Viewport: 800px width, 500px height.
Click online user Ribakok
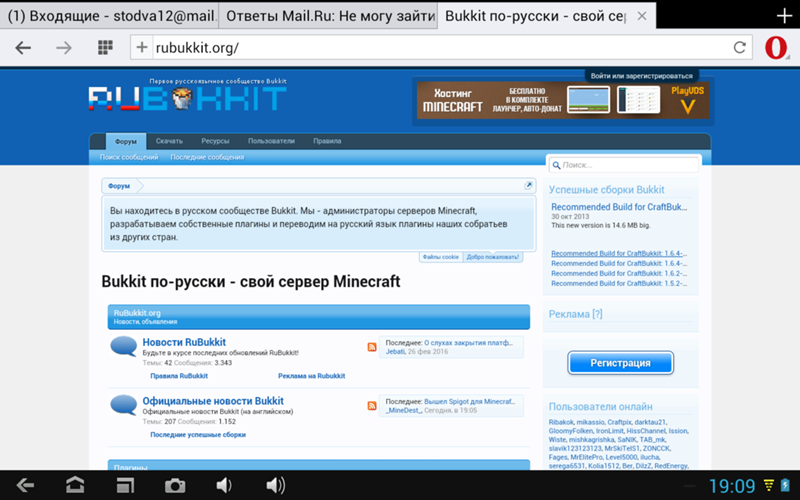pyautogui.click(x=561, y=422)
